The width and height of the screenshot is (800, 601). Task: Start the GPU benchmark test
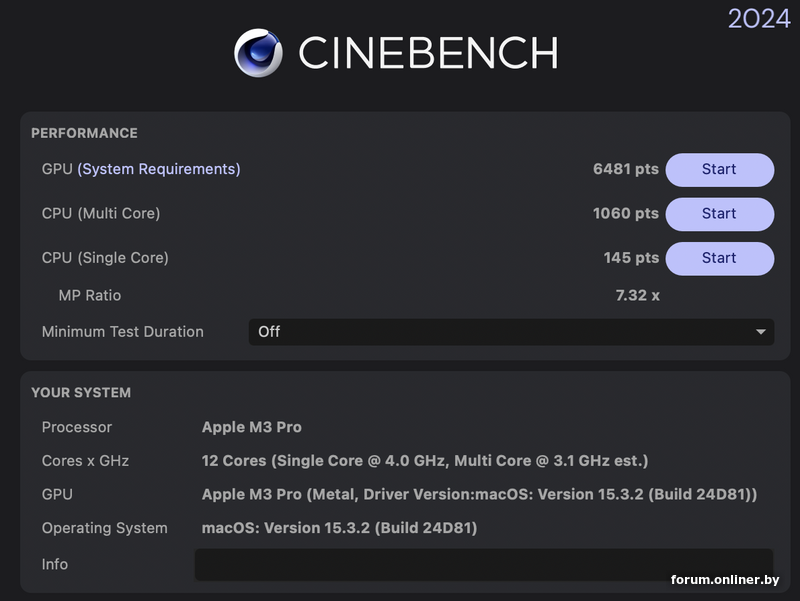[x=719, y=170]
